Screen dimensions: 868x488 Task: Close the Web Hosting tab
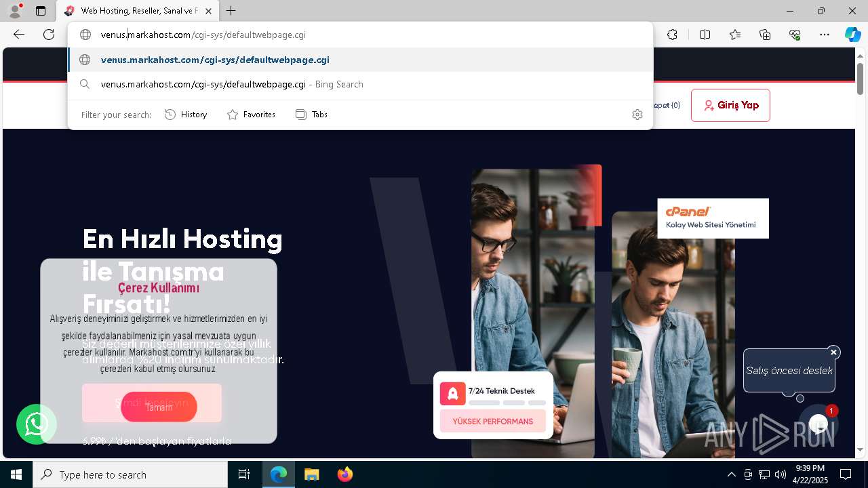tap(208, 11)
